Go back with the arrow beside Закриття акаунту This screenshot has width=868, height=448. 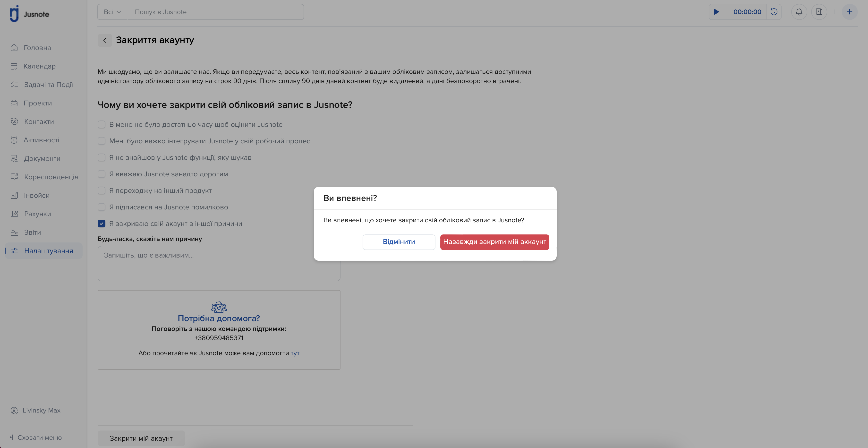pyautogui.click(x=105, y=41)
